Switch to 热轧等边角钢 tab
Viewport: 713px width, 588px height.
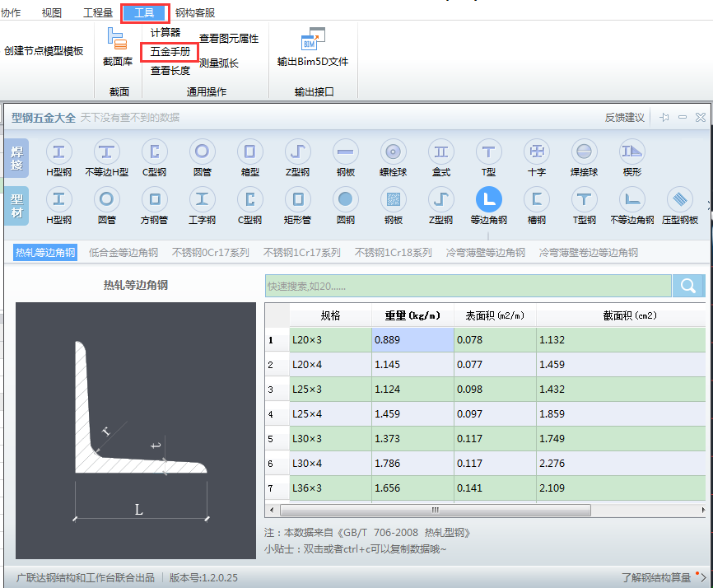[45, 252]
